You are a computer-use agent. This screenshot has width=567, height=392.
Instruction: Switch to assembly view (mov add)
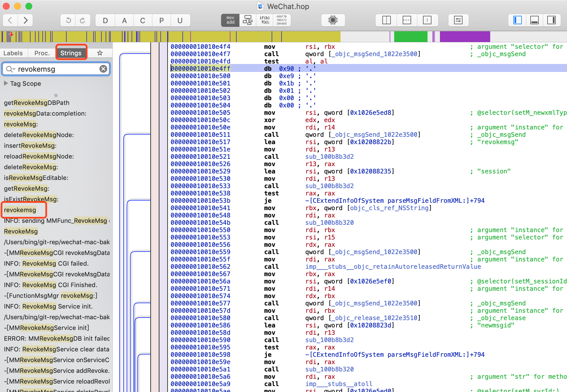[x=230, y=20]
